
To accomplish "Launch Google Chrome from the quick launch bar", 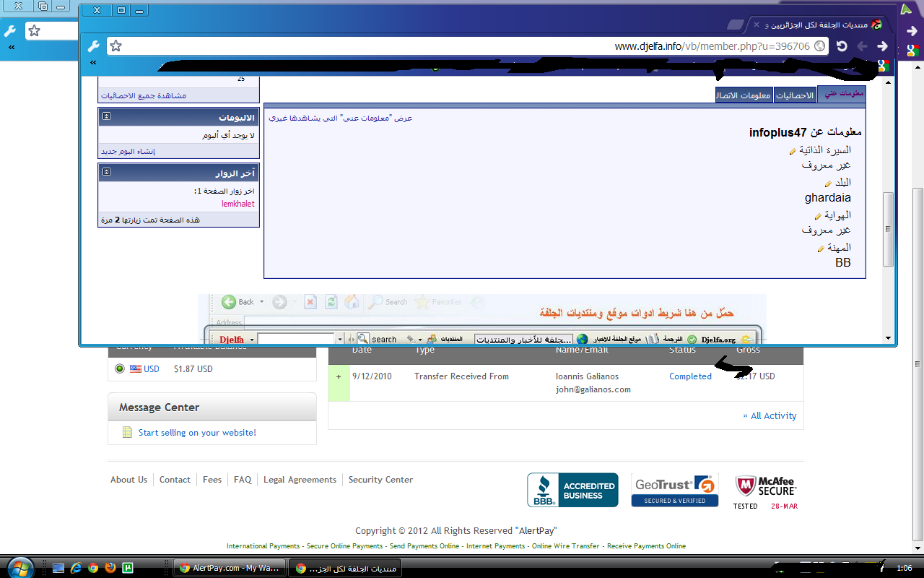I will (x=93, y=569).
